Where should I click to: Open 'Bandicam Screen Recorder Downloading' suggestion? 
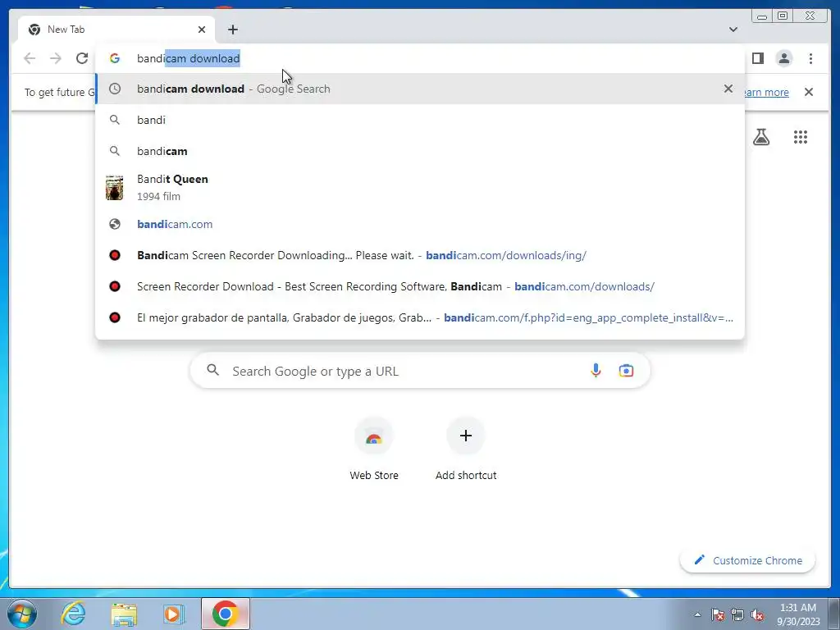(420, 255)
